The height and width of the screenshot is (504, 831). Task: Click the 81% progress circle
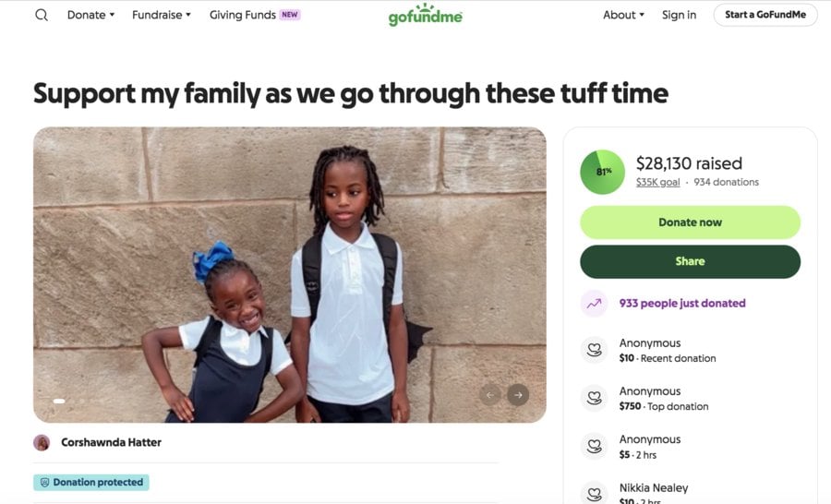click(602, 172)
